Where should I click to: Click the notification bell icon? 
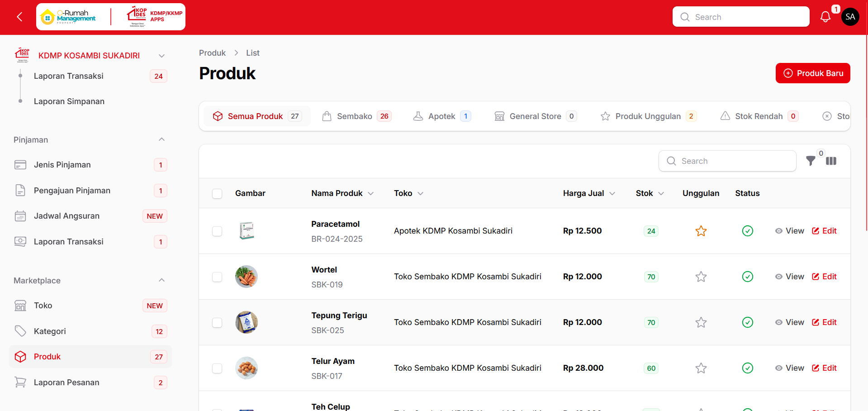(825, 17)
